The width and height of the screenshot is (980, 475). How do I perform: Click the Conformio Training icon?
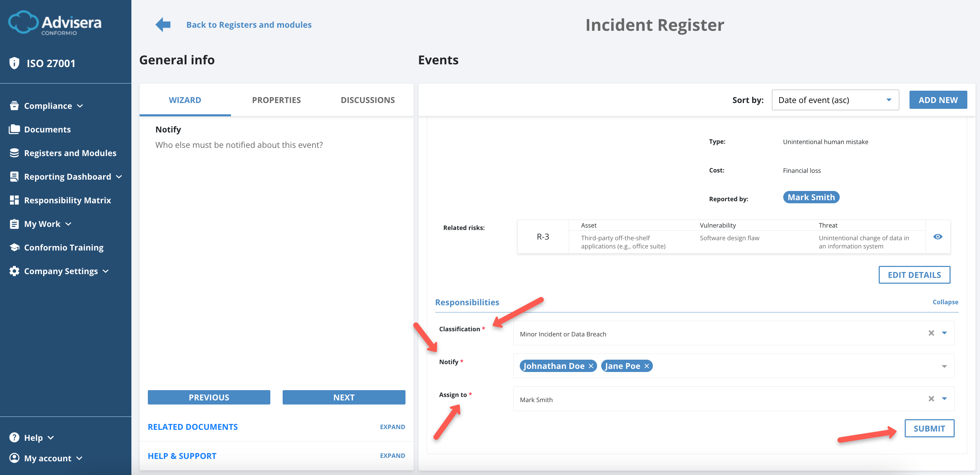pos(14,247)
